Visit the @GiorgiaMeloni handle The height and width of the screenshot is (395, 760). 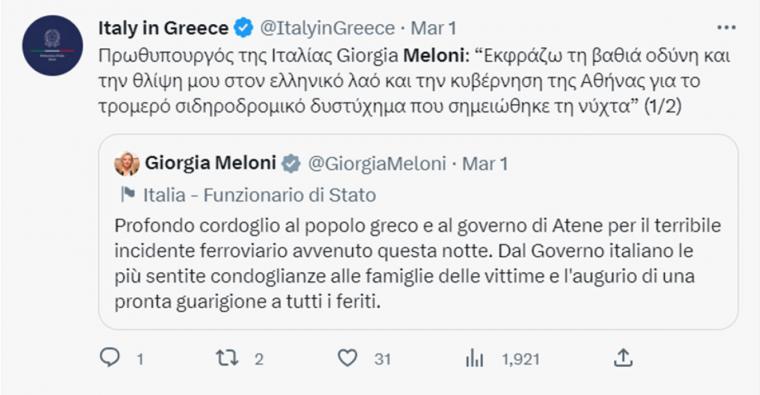pos(377,163)
